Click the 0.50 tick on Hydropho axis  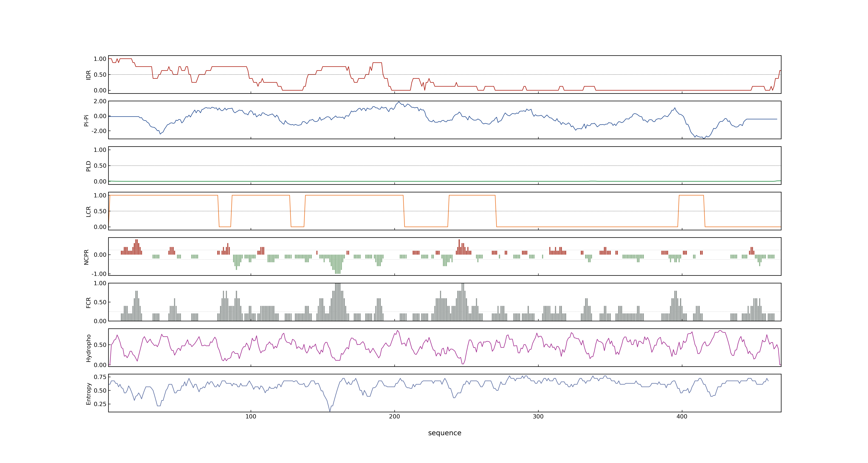pyautogui.click(x=100, y=345)
